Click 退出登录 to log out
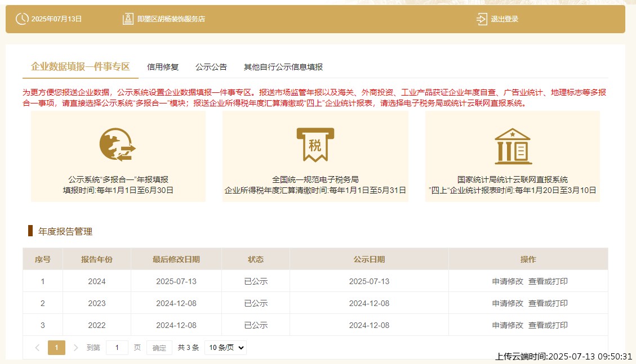Image resolution: width=636 pixels, height=364 pixels. [x=505, y=19]
